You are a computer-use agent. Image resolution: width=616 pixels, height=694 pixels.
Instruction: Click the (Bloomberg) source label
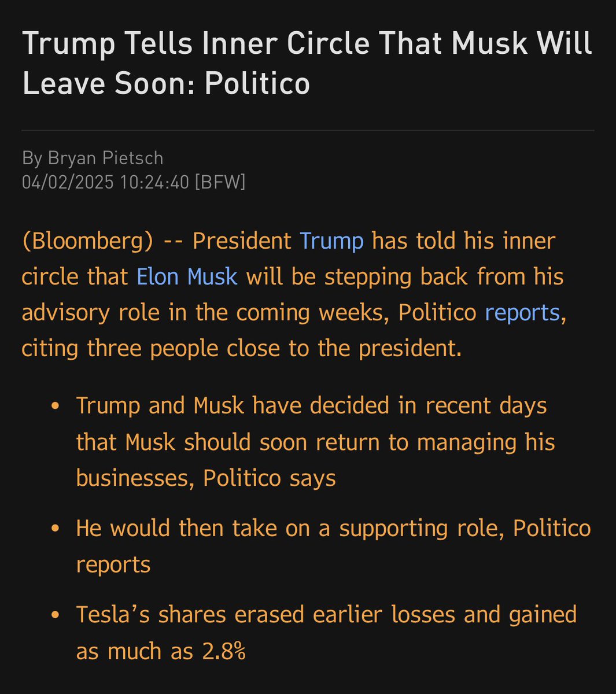pos(87,241)
